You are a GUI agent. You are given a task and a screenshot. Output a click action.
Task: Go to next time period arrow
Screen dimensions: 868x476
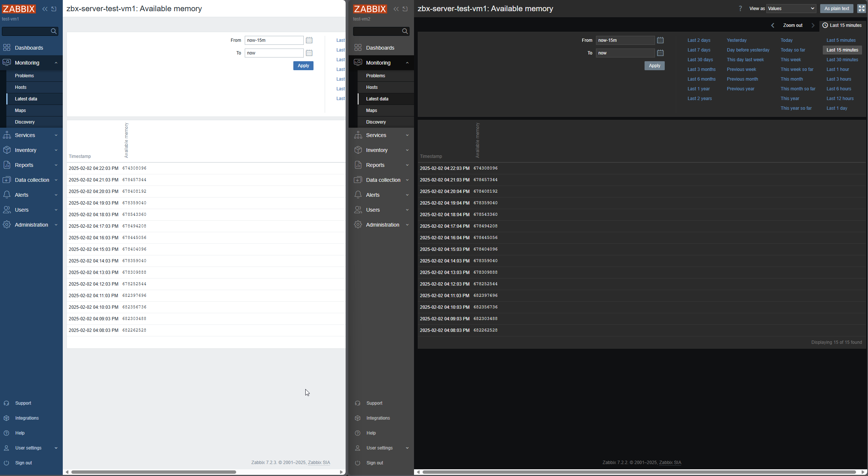click(x=813, y=25)
